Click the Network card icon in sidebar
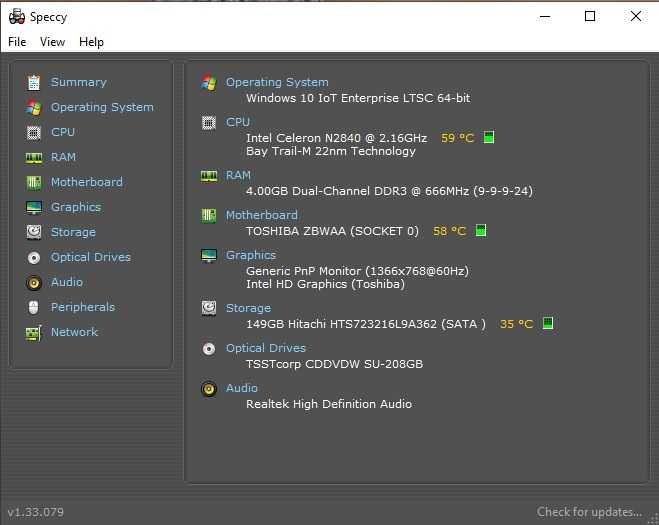 click(x=34, y=333)
